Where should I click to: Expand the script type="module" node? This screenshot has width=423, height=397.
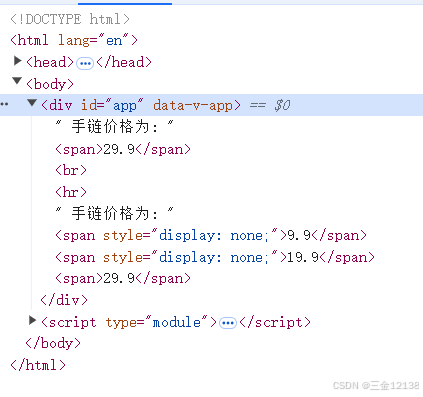[32, 320]
